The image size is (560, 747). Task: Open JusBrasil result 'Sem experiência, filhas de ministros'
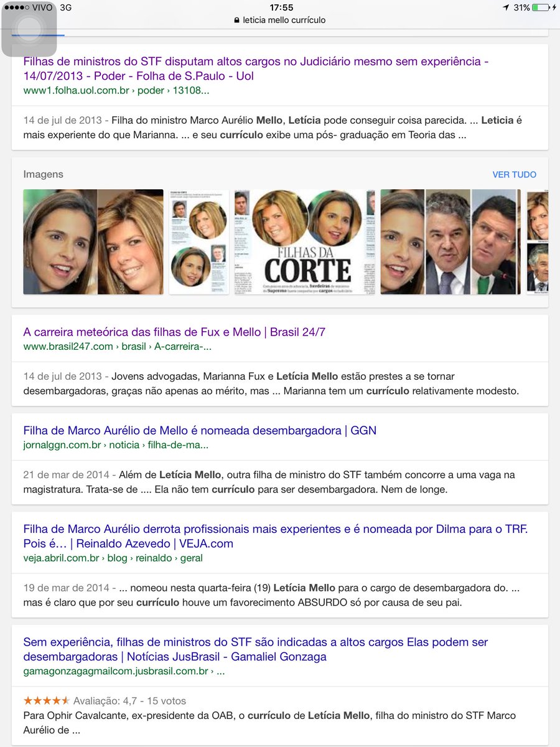click(x=256, y=649)
